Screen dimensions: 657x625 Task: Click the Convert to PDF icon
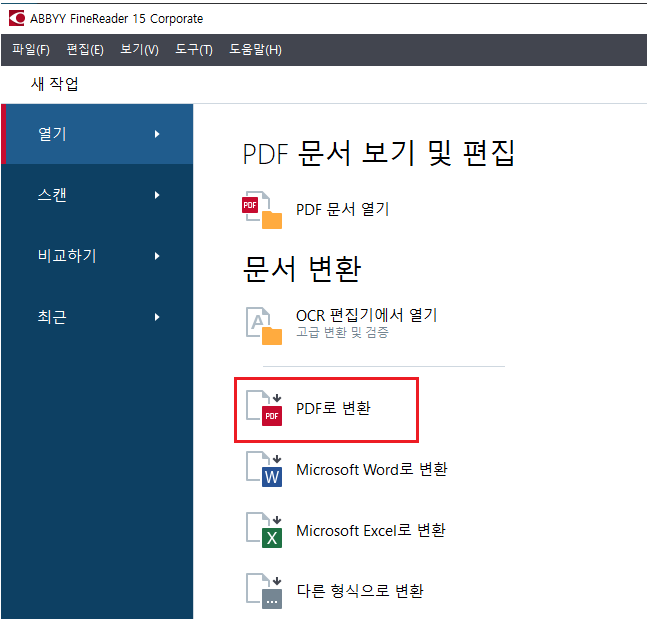point(264,408)
